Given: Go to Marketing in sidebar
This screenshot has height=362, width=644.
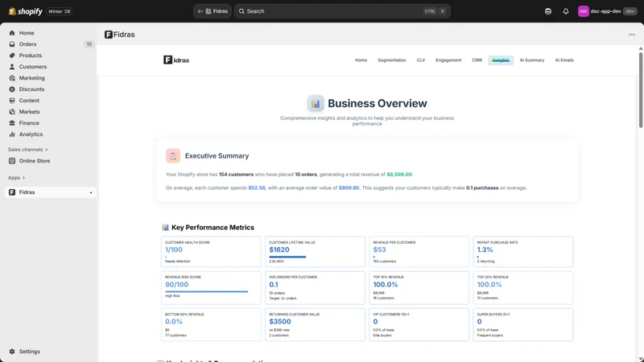Looking at the screenshot, I should coord(31,78).
